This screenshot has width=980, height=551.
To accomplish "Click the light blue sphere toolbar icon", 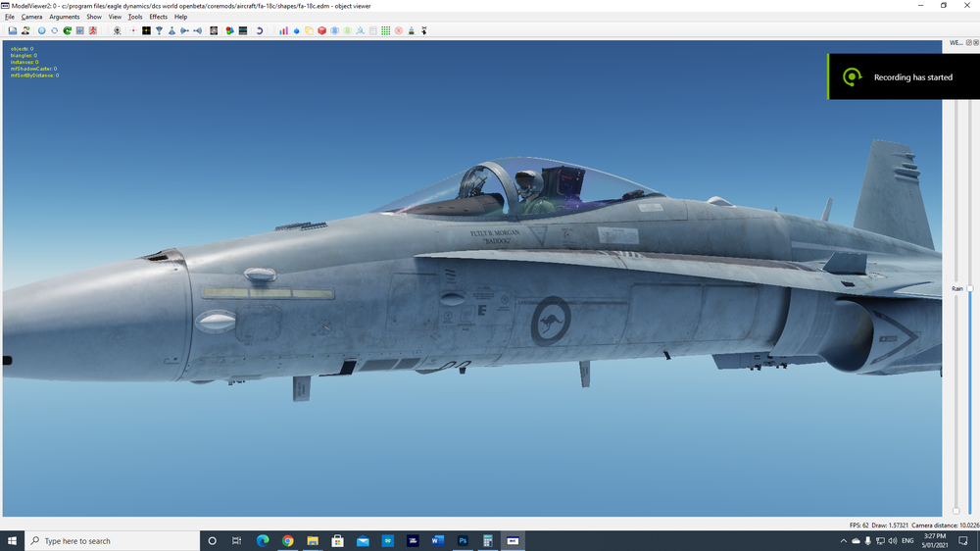I will (x=42, y=30).
